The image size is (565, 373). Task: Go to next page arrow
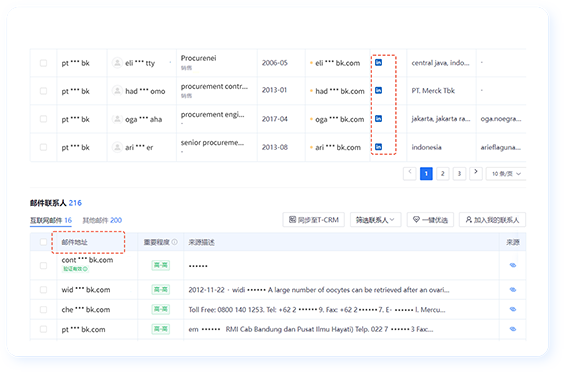tap(476, 173)
